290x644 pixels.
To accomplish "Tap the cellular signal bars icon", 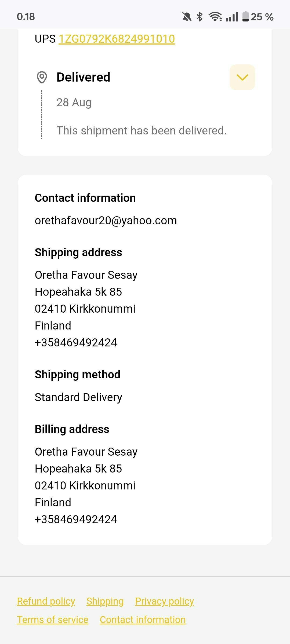I will coord(232,17).
